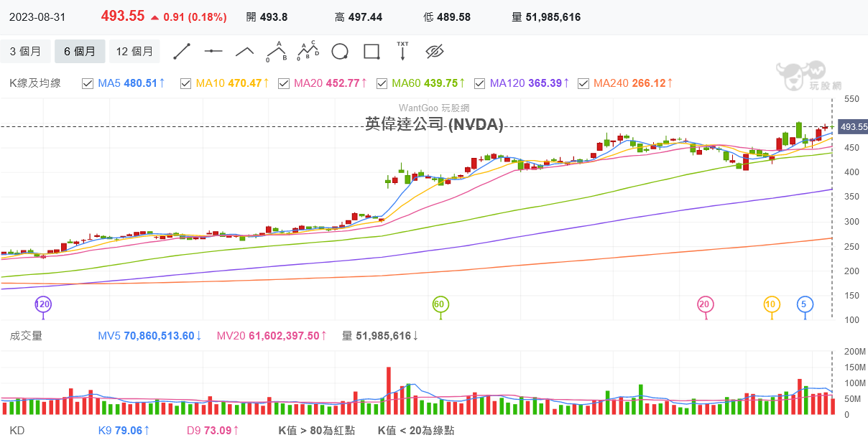Click the date 2023-08-31 in header

pos(38,17)
